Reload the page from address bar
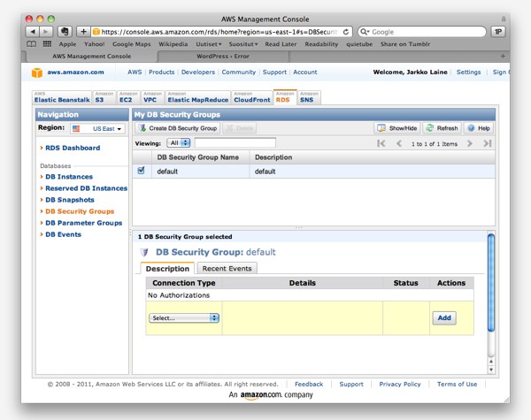The height and width of the screenshot is (420, 531). pyautogui.click(x=346, y=32)
